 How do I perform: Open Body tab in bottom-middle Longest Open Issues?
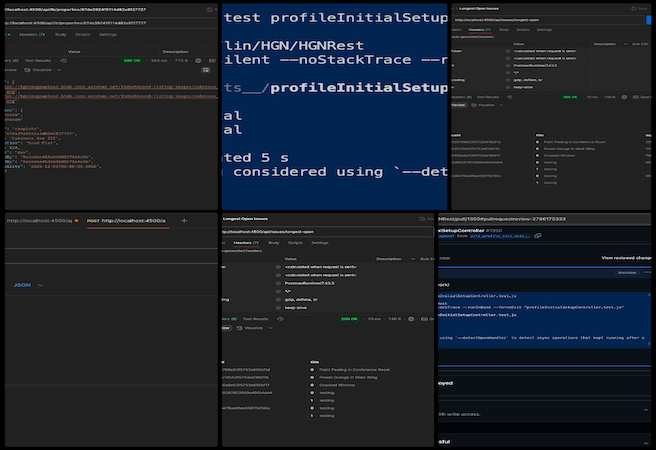(274, 243)
